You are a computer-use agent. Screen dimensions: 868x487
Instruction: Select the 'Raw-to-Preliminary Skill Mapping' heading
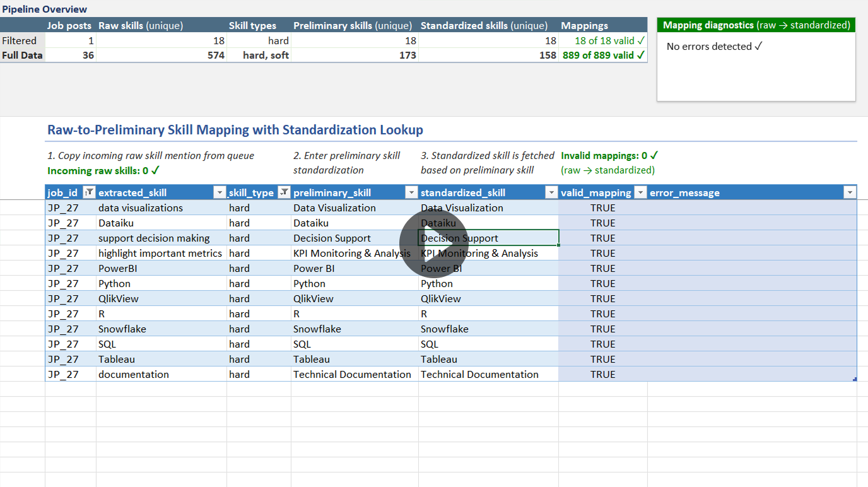[x=235, y=130]
